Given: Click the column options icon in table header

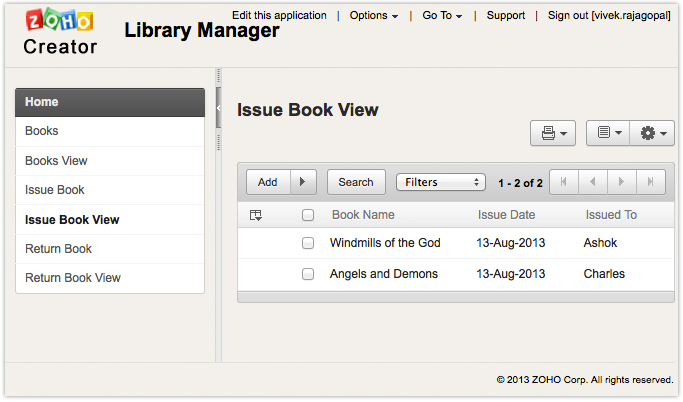Looking at the screenshot, I should tap(256, 215).
